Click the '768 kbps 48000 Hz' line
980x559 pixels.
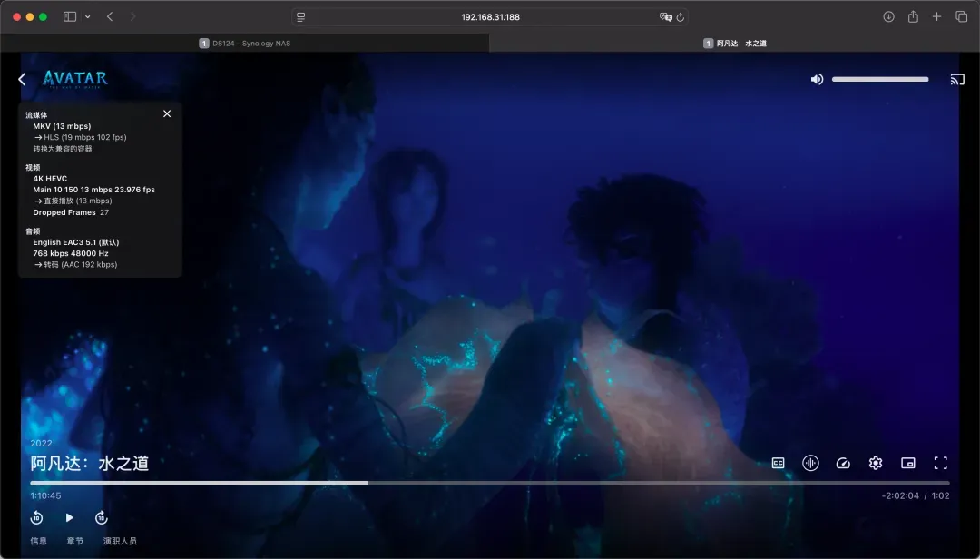click(x=71, y=254)
